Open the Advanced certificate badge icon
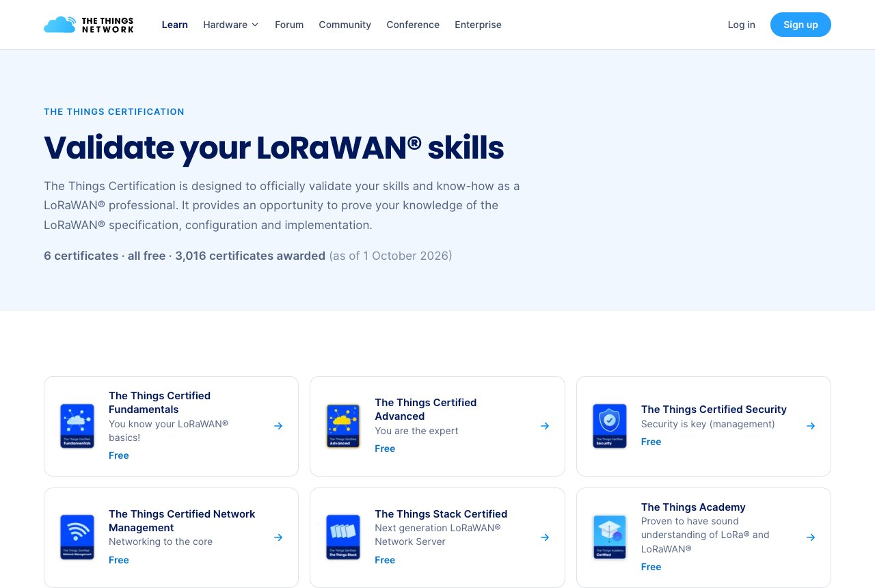The image size is (875, 588). (x=343, y=426)
